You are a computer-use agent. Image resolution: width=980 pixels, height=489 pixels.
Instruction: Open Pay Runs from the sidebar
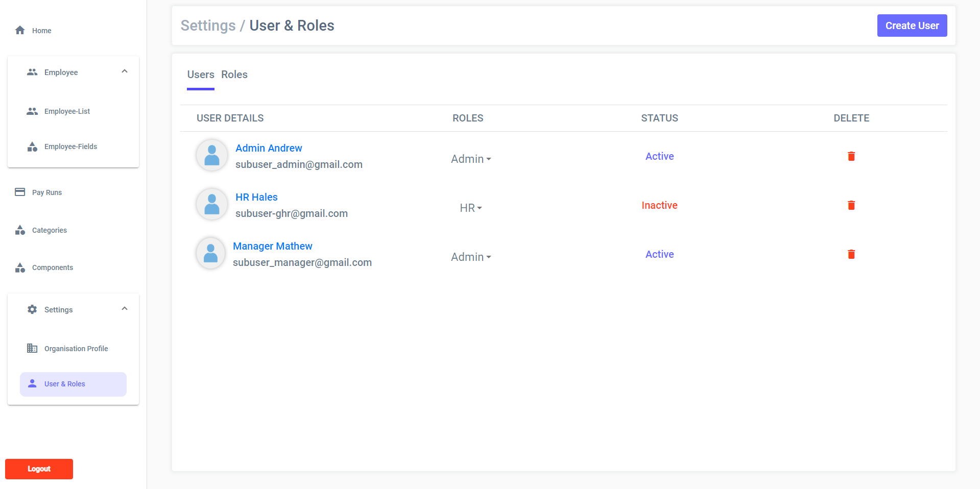pos(46,192)
